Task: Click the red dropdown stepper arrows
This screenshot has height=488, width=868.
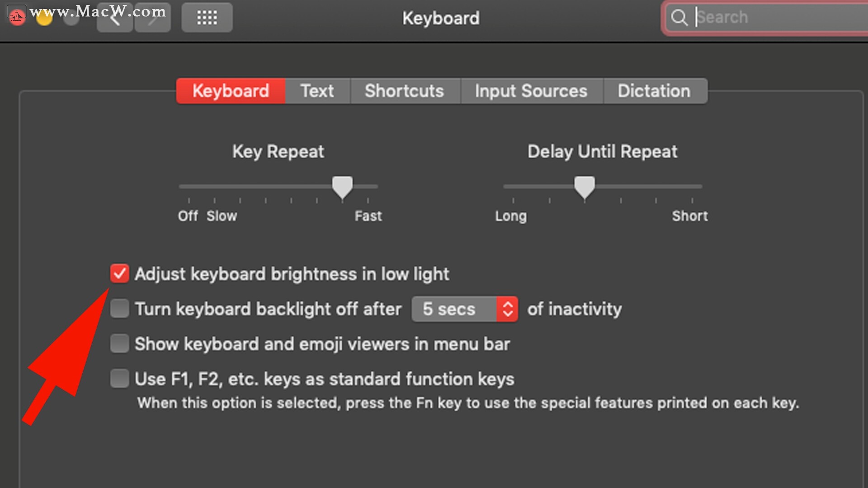Action: pos(507,310)
